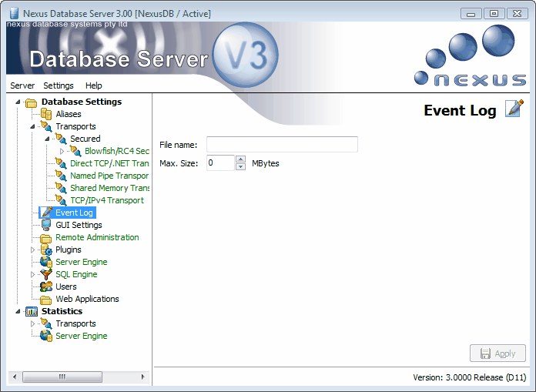
Task: Select Aliases in the tree
Action: coord(69,114)
